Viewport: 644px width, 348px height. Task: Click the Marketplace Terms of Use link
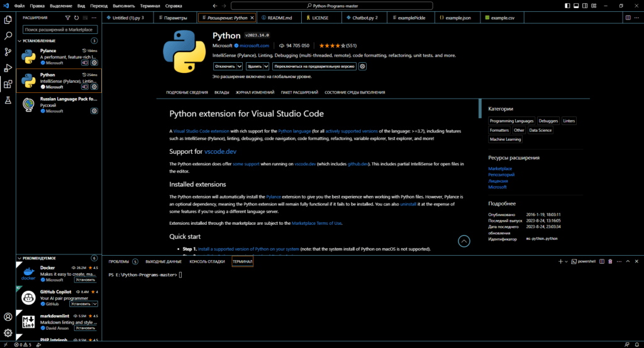point(317,223)
